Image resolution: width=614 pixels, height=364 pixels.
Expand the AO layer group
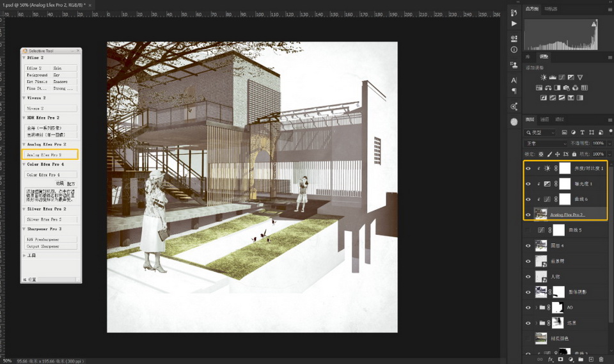tap(535, 307)
